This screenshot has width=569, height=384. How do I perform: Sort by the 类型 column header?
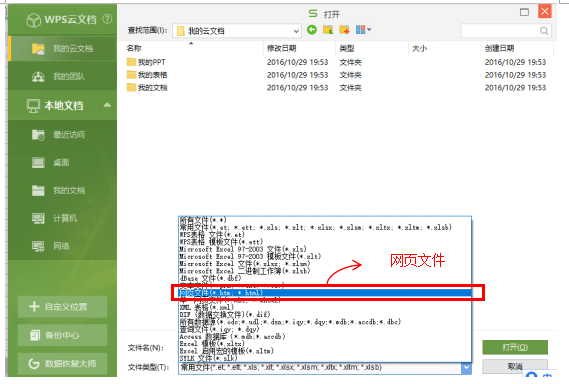click(x=347, y=48)
